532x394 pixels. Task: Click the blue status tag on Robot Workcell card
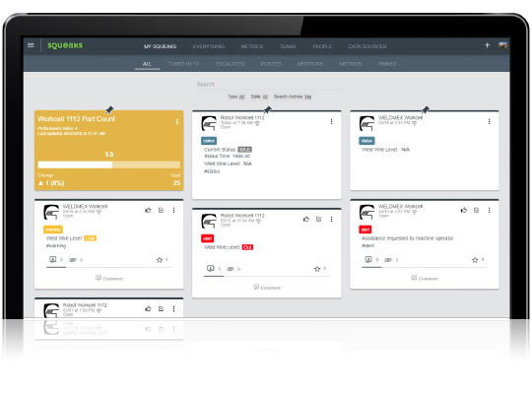point(209,141)
